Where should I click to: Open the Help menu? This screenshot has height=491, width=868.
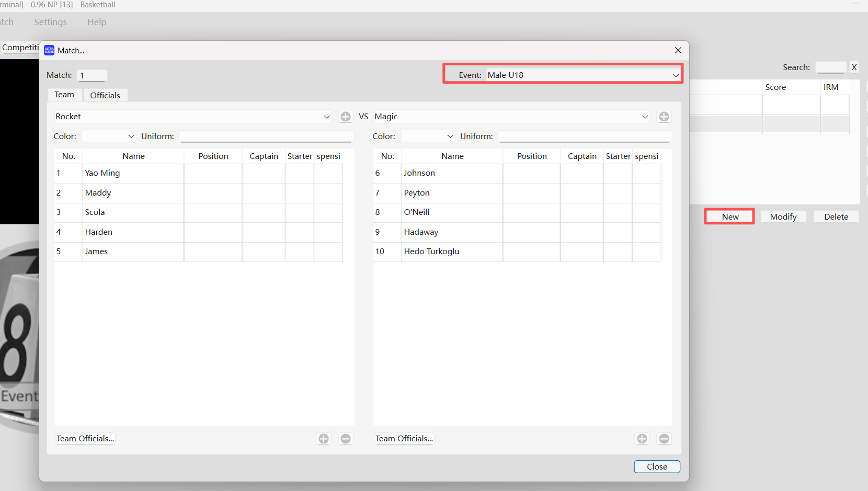97,22
